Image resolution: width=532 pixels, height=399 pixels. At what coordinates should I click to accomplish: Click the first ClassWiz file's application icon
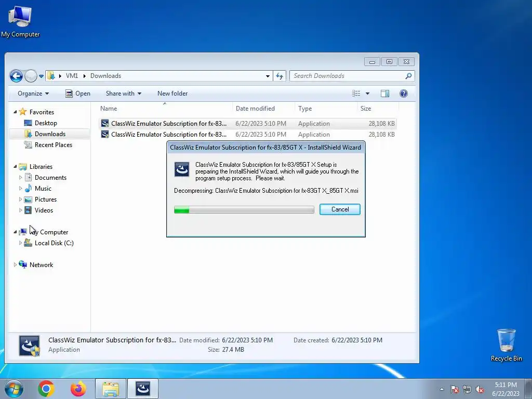pyautogui.click(x=105, y=124)
